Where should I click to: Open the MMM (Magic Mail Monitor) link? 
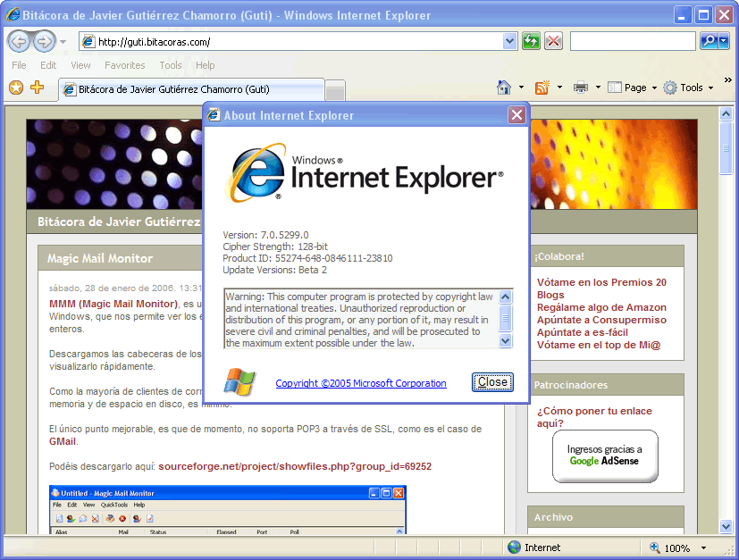[113, 304]
